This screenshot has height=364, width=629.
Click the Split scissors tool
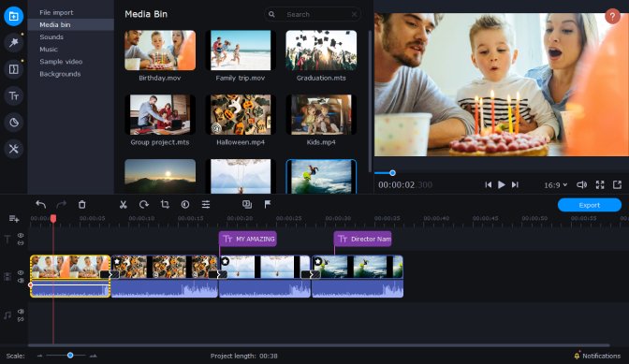click(124, 205)
